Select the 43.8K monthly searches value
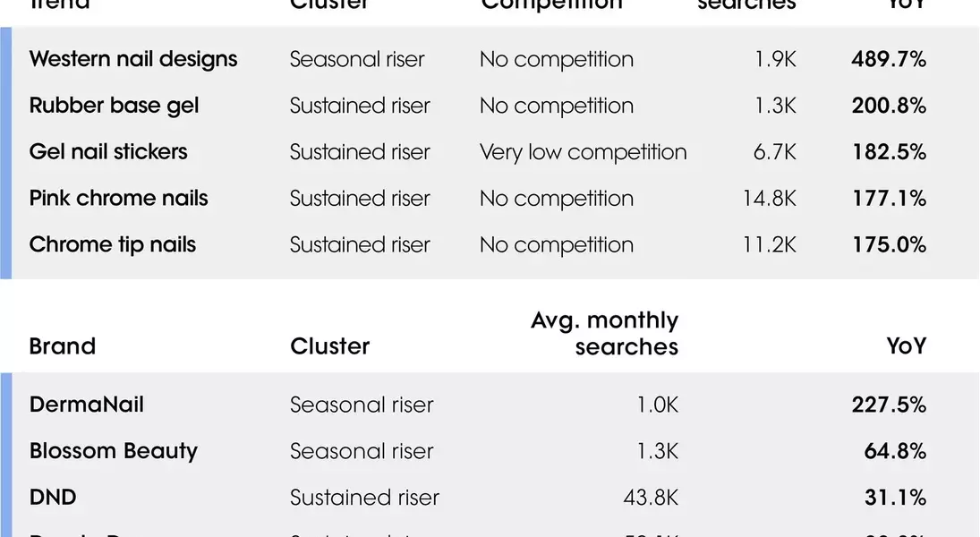The height and width of the screenshot is (537, 980). (651, 498)
